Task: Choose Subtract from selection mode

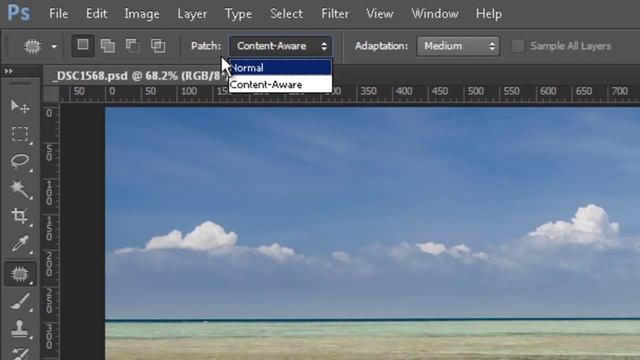Action: pos(133,46)
